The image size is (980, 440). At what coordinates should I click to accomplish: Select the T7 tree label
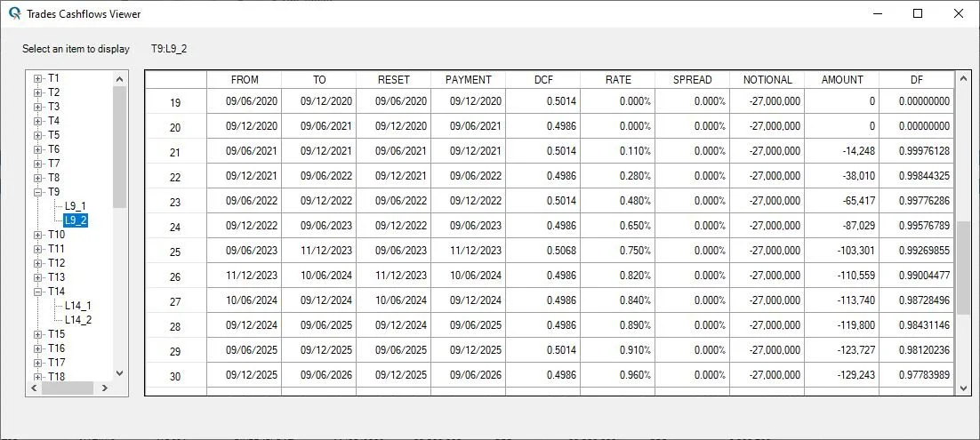coord(53,164)
